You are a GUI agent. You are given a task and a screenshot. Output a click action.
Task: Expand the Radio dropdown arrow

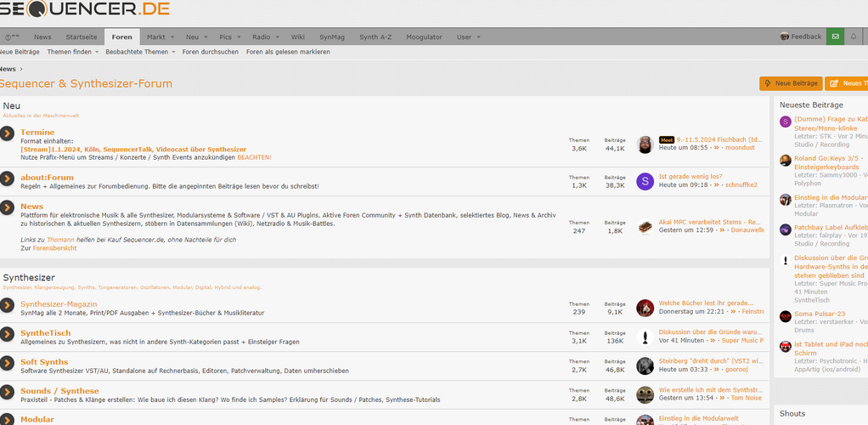click(278, 37)
